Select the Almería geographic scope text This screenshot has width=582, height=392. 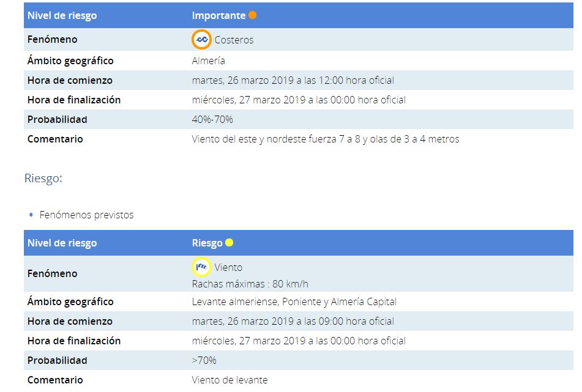pyautogui.click(x=208, y=61)
